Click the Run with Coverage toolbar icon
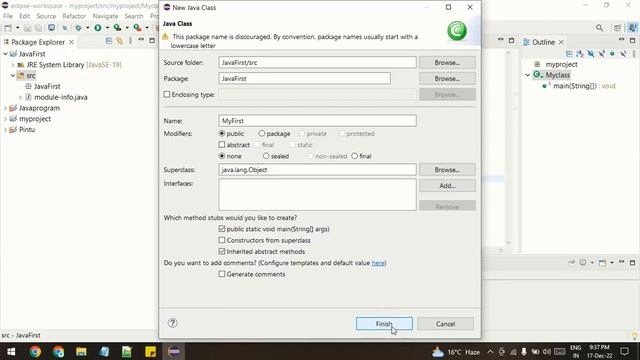Viewport: 640px width, 360px height. click(x=117, y=28)
